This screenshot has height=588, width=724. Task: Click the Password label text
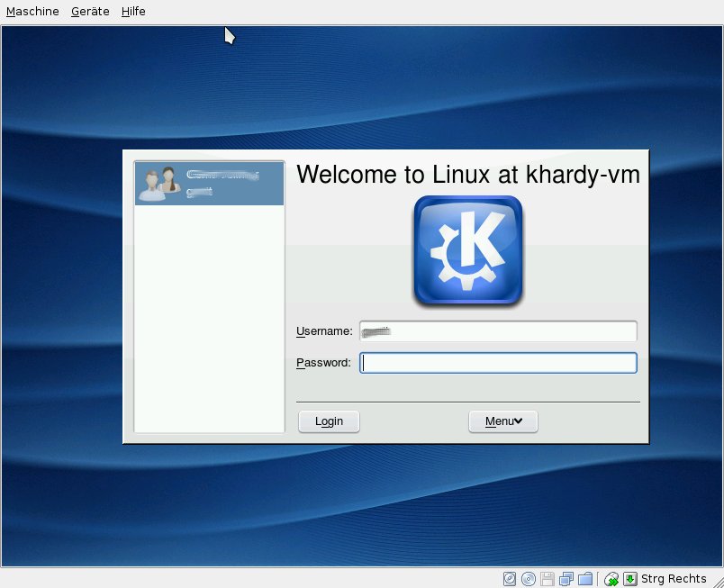[322, 363]
